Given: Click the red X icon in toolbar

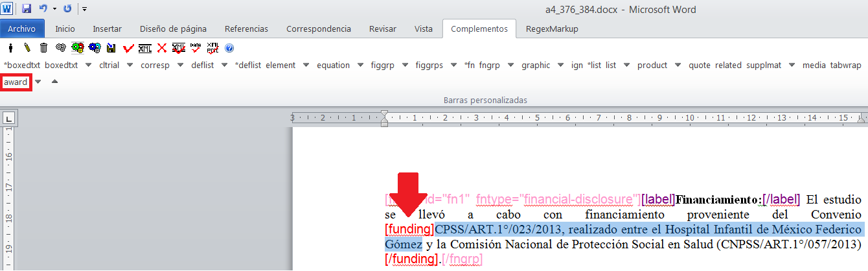Looking at the screenshot, I should pyautogui.click(x=162, y=48).
